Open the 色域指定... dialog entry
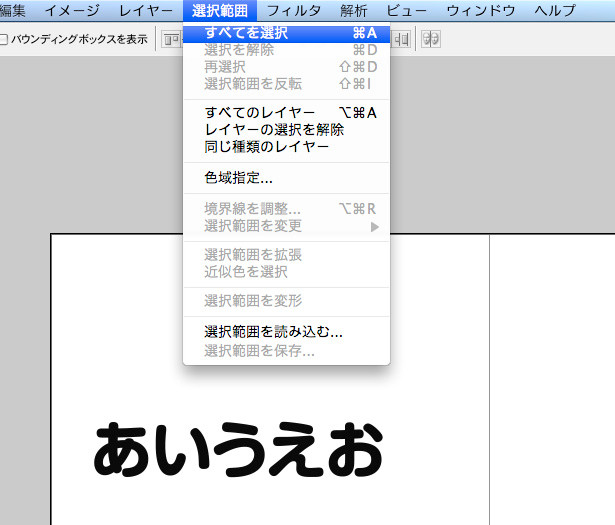Image resolution: width=615 pixels, height=525 pixels. (x=286, y=178)
